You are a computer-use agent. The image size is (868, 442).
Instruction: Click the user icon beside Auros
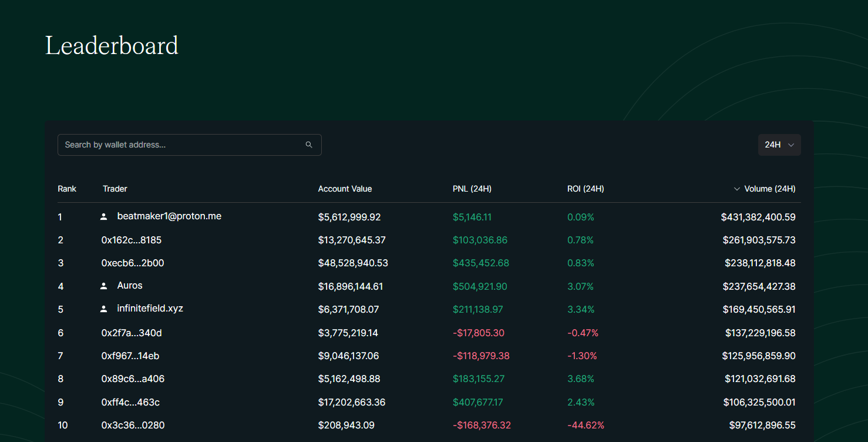coord(104,286)
